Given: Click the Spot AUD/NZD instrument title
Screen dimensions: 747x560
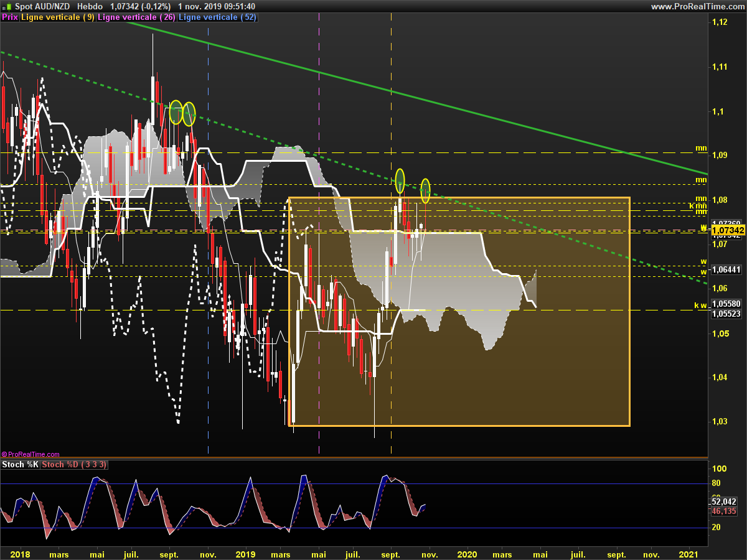Looking at the screenshot, I should pos(42,6).
